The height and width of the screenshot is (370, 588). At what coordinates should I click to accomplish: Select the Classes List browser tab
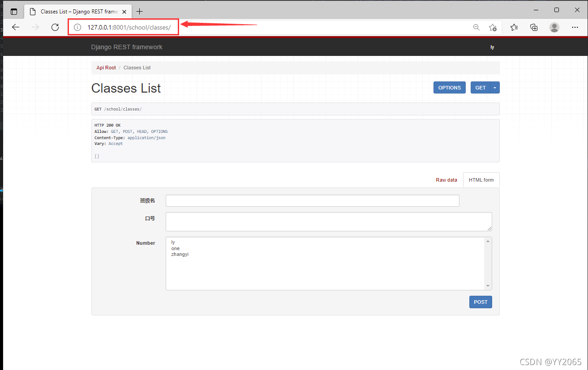point(77,12)
